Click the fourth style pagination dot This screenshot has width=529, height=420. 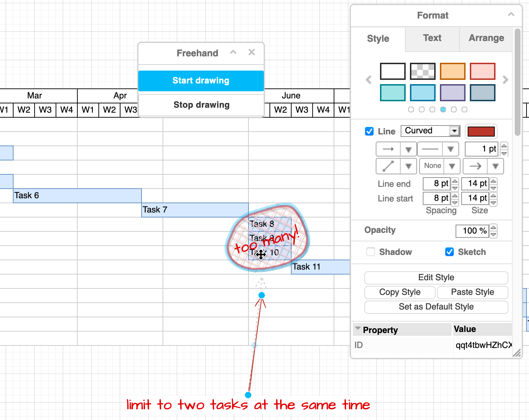click(x=443, y=109)
